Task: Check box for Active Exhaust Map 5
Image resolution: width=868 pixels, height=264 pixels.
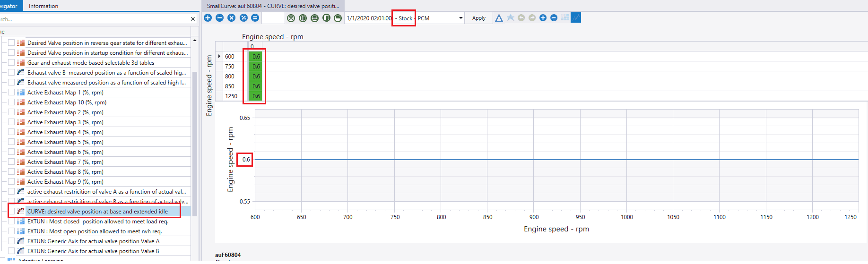Action: [11, 142]
